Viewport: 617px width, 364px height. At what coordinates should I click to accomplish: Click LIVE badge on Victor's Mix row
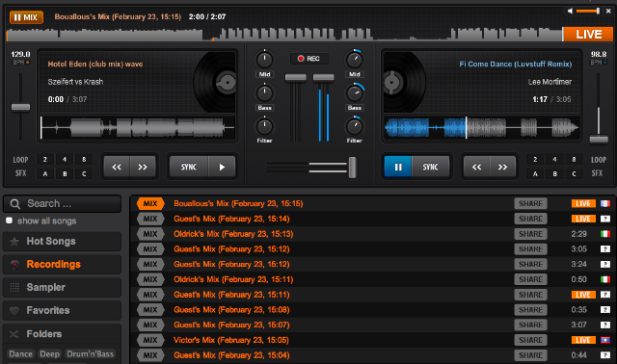[x=583, y=340]
